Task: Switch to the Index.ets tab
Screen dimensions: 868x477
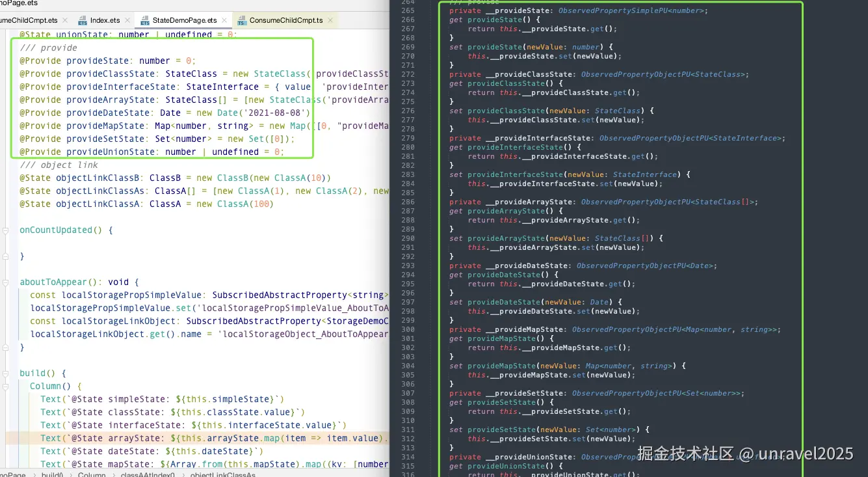Action: (105, 20)
